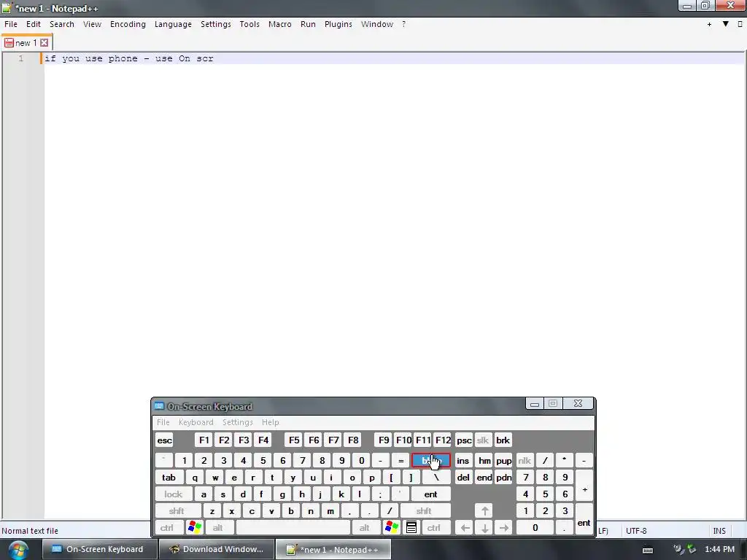Screen dimensions: 747x560
Task: Click in the line 1 text editor area
Action: pyautogui.click(x=393, y=58)
